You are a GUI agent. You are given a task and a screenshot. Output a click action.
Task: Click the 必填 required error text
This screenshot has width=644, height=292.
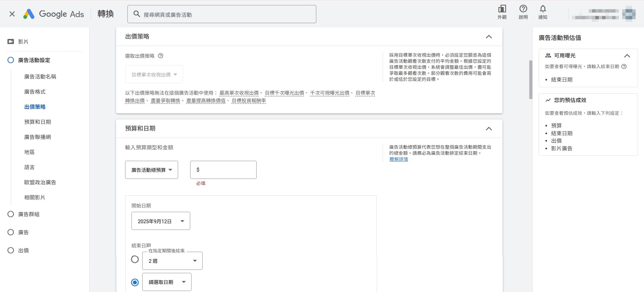click(x=201, y=183)
